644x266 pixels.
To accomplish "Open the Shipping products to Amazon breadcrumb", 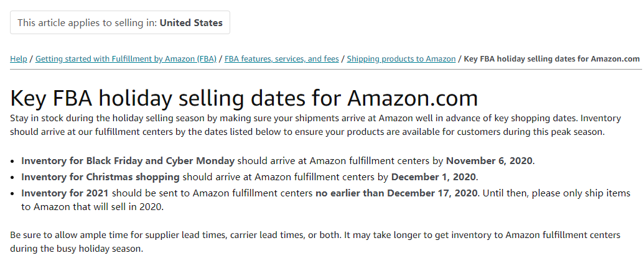I will coord(401,59).
